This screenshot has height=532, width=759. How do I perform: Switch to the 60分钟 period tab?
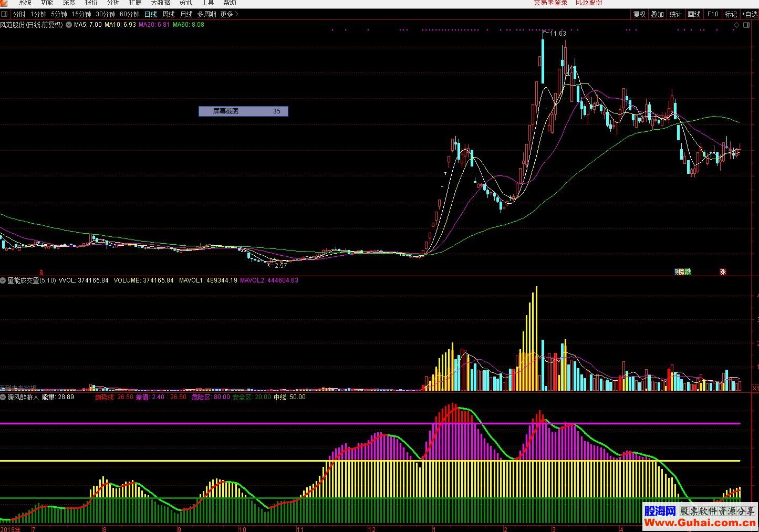[x=130, y=14]
